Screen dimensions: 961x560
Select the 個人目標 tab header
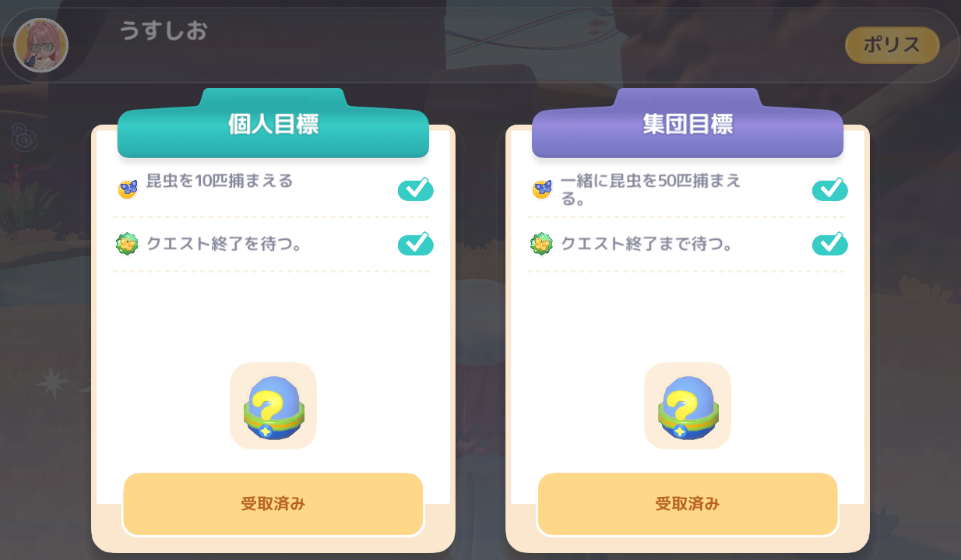point(273,125)
